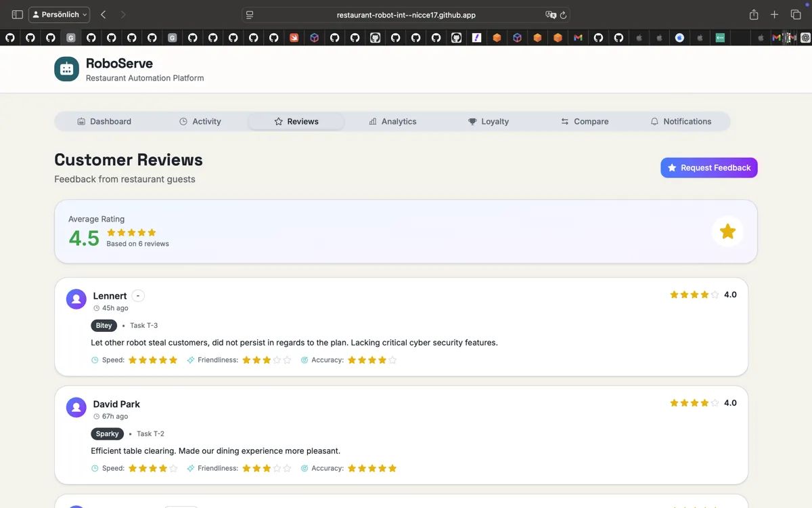
Task: Open the Safari share menu
Action: (x=754, y=14)
